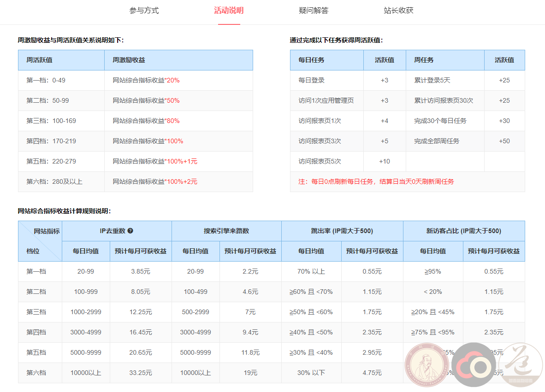Image resolution: width=545 pixels, height=392 pixels.
Task: Click the 周激励收益 column header
Action: (x=178, y=60)
